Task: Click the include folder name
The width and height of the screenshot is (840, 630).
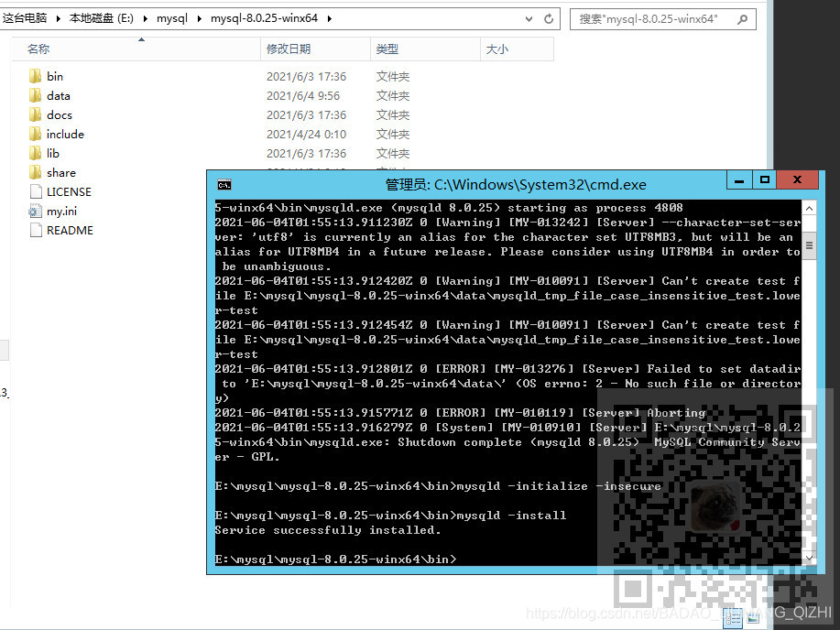Action: [x=65, y=134]
